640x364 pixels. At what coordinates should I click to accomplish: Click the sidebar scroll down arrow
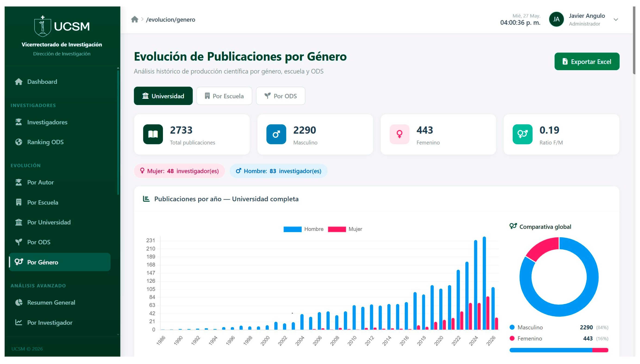tap(118, 334)
